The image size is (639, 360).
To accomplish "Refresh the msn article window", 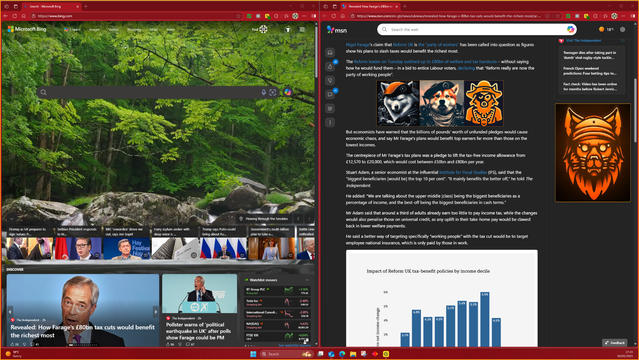I will (x=333, y=16).
